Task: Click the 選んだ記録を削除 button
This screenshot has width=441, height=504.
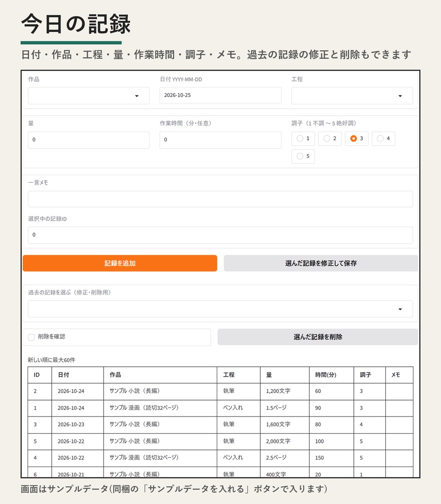Action: pos(318,337)
